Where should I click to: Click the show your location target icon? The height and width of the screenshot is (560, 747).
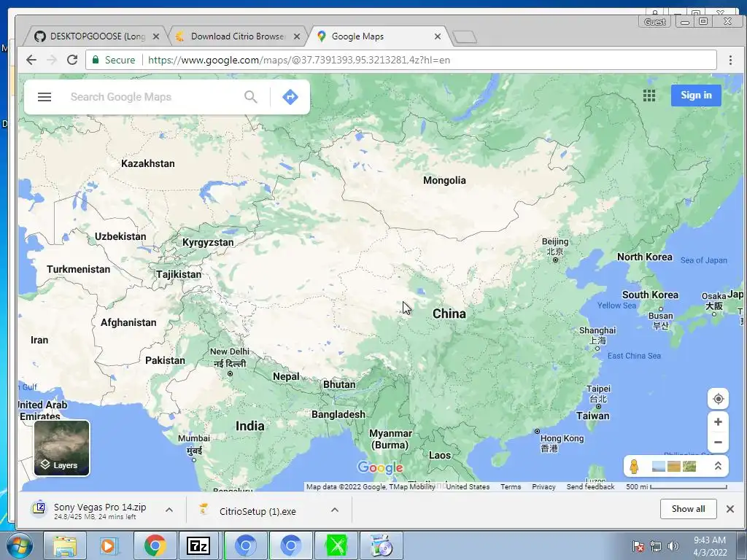[718, 399]
